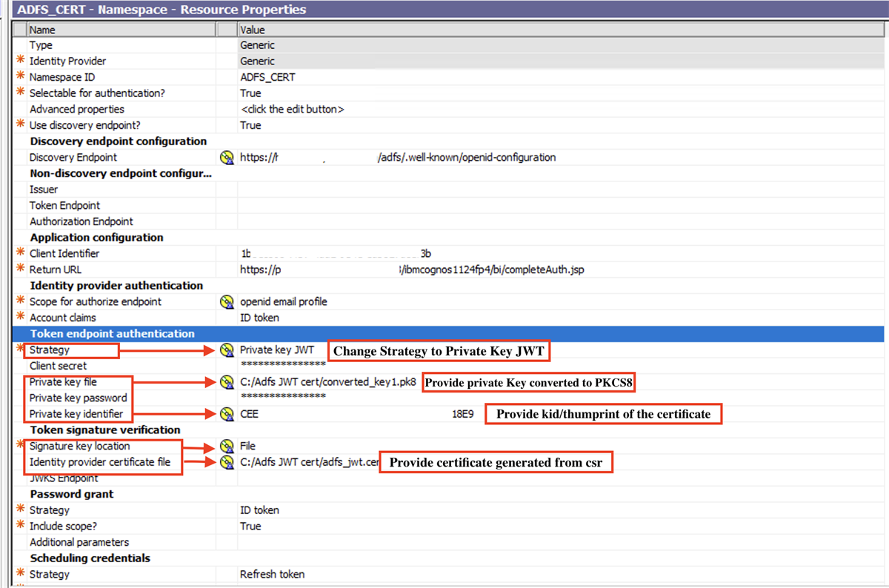Click the edit icon for Private key identifier
The height and width of the screenshot is (588, 889).
click(227, 414)
